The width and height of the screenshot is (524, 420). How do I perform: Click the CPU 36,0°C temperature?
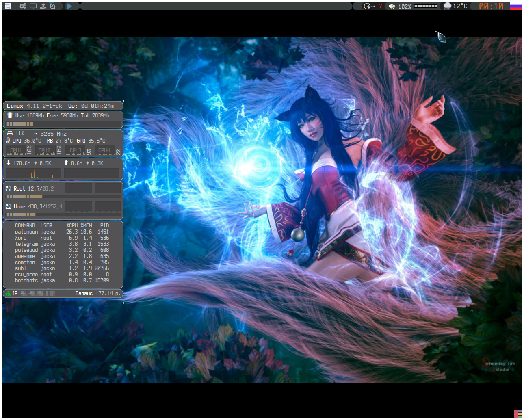pyautogui.click(x=27, y=141)
